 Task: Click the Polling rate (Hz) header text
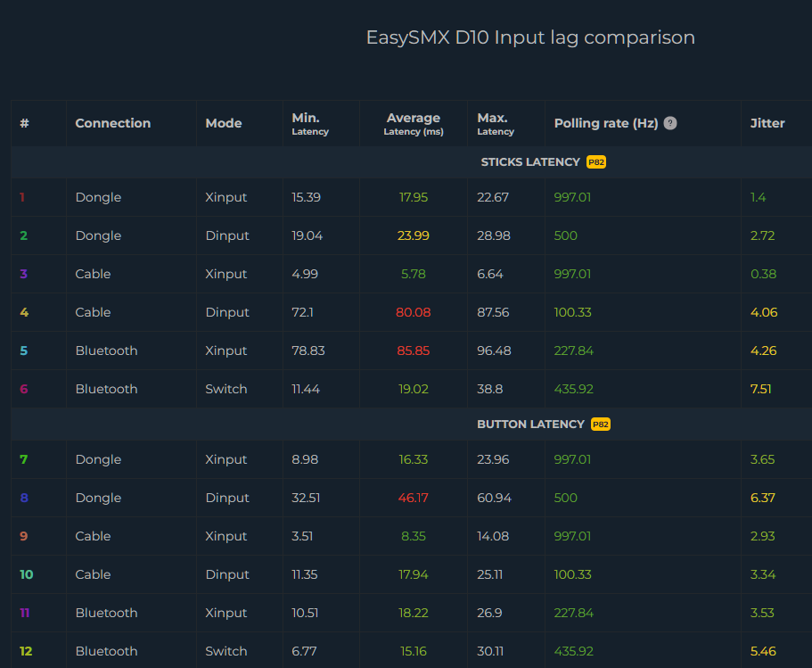[606, 123]
